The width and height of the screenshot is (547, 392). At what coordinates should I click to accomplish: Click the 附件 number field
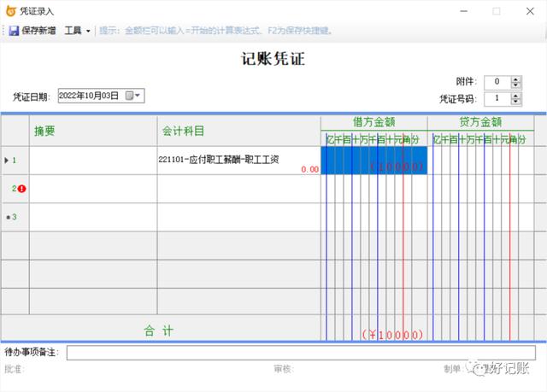[x=497, y=82]
